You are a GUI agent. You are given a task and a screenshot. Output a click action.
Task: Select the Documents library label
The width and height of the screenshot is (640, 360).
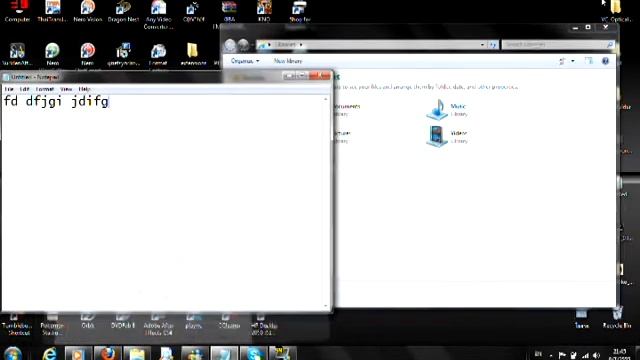point(347,106)
